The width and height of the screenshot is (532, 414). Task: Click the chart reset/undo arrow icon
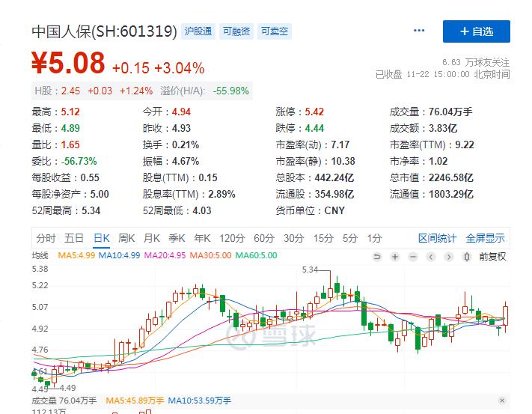(x=376, y=257)
